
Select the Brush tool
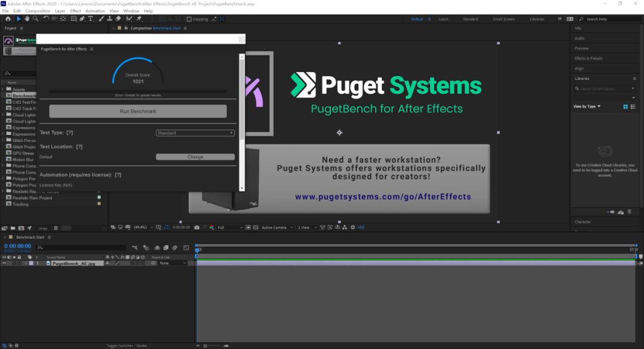pyautogui.click(x=101, y=19)
